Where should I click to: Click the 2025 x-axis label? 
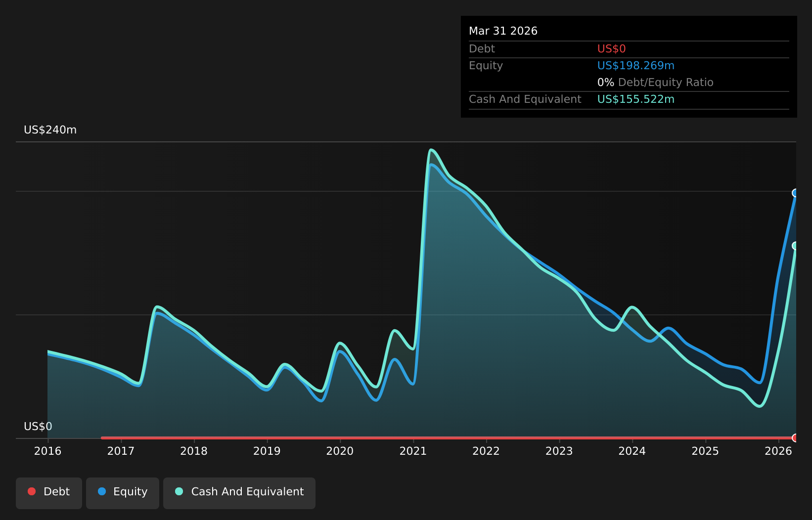tap(706, 451)
